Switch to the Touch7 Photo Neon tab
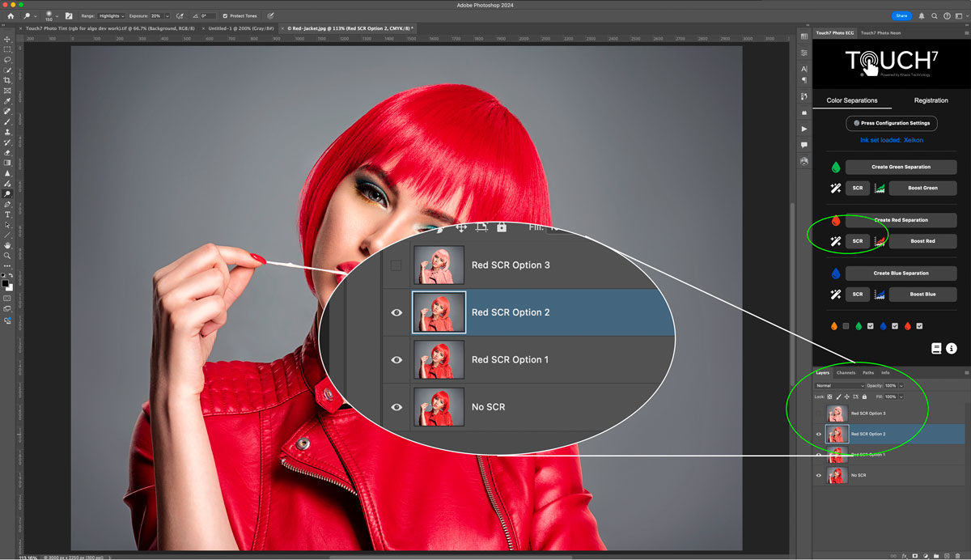The image size is (971, 560). (880, 33)
